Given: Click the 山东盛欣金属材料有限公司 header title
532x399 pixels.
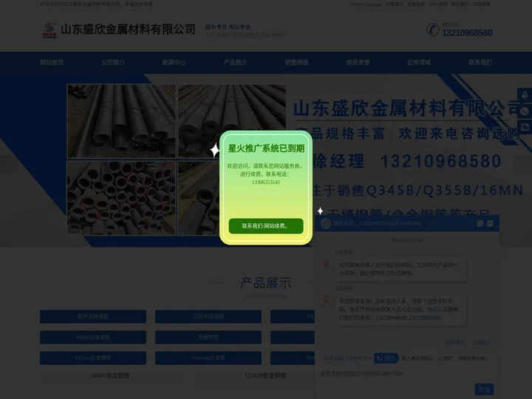Looking at the screenshot, I should (x=128, y=30).
